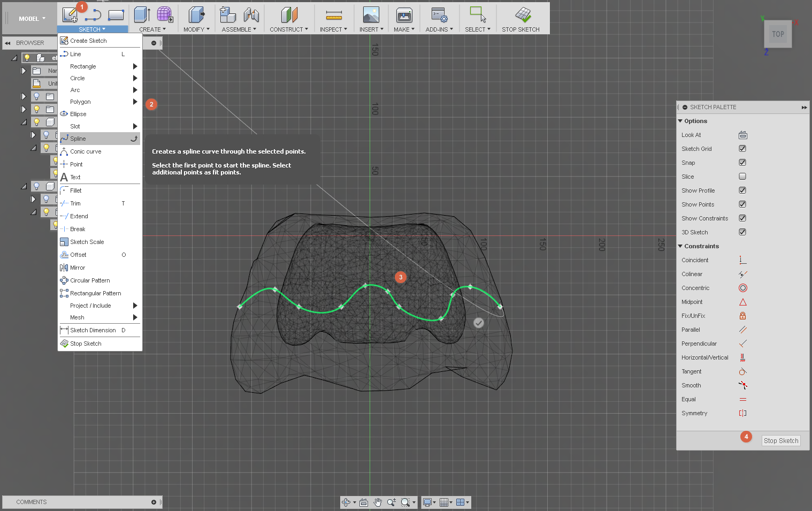Click the Construct plane icon
Screen dimensions: 812x511
(x=289, y=14)
